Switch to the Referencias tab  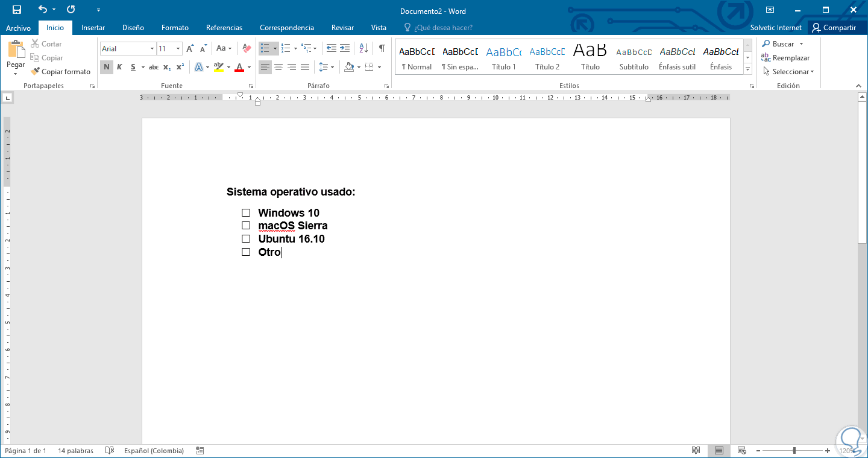pyautogui.click(x=224, y=28)
